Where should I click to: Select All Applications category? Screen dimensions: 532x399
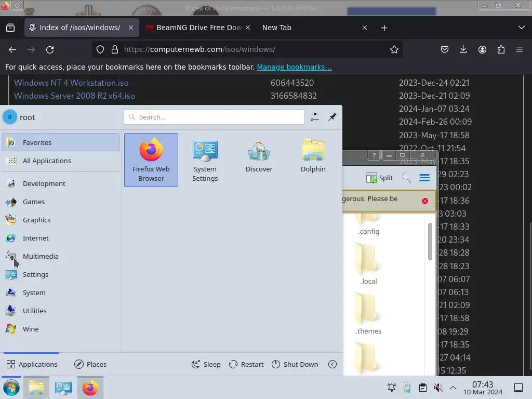61,161
